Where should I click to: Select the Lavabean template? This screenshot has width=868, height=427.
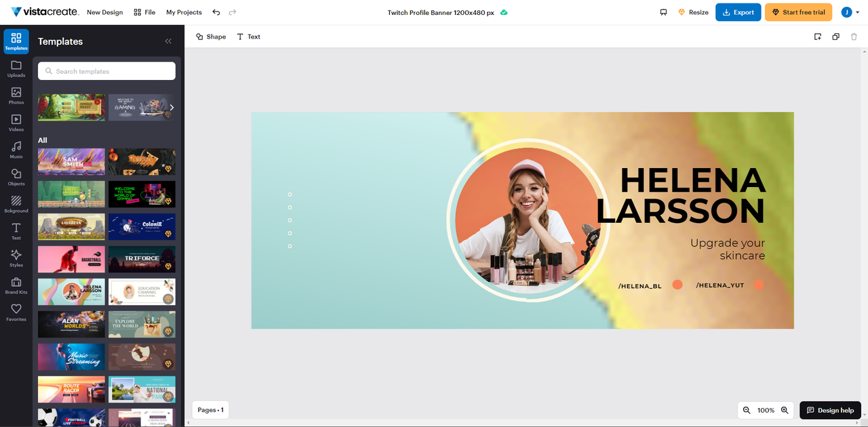point(71,226)
